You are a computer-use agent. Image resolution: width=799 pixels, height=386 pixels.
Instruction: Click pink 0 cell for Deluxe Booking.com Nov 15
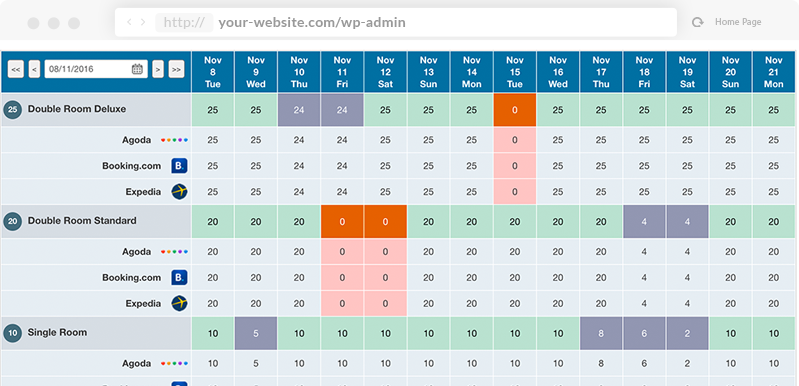click(x=515, y=166)
